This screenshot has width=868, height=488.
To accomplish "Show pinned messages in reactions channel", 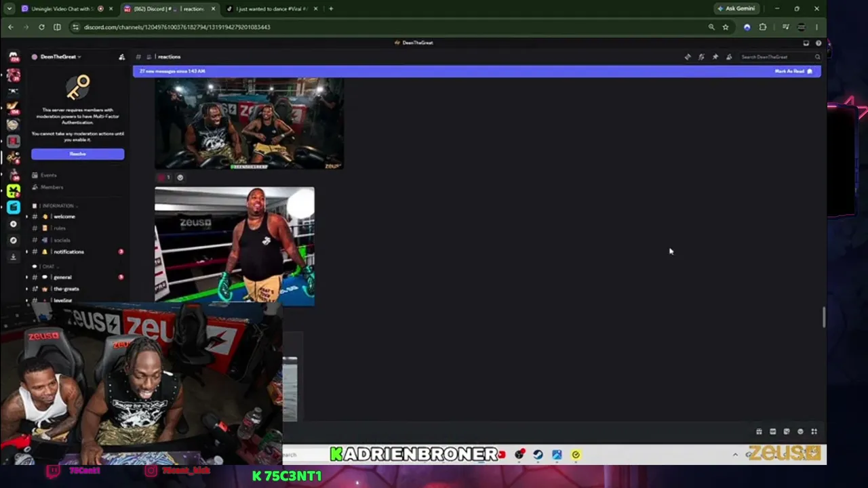I will 715,57.
